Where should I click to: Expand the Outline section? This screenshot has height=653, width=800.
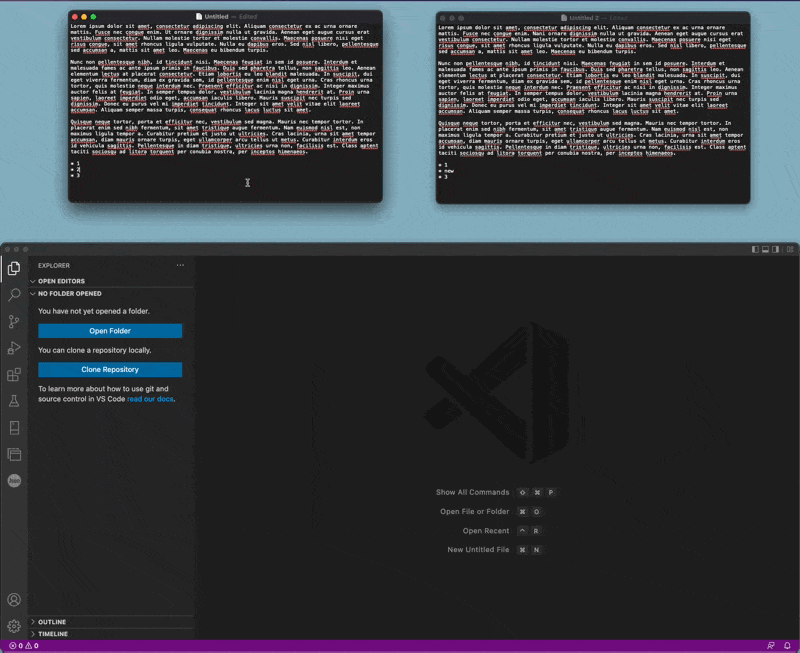click(52, 622)
